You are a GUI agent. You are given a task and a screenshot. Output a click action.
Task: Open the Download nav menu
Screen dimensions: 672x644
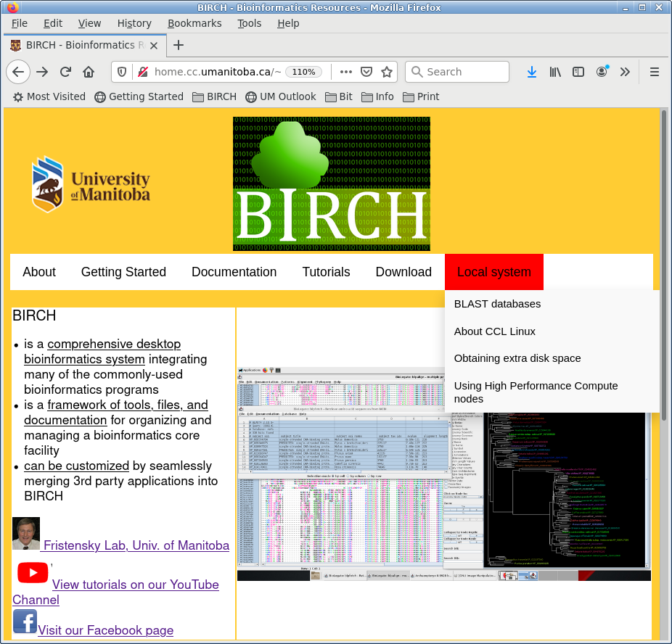(403, 272)
